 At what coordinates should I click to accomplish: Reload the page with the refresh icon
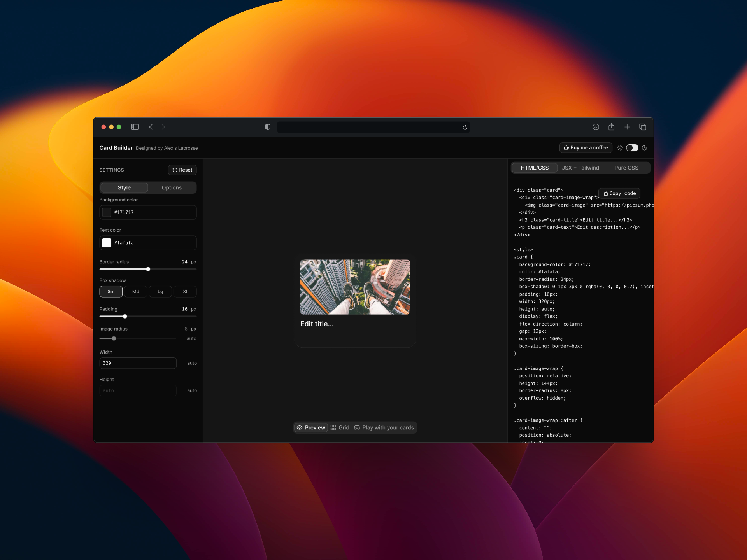(465, 128)
